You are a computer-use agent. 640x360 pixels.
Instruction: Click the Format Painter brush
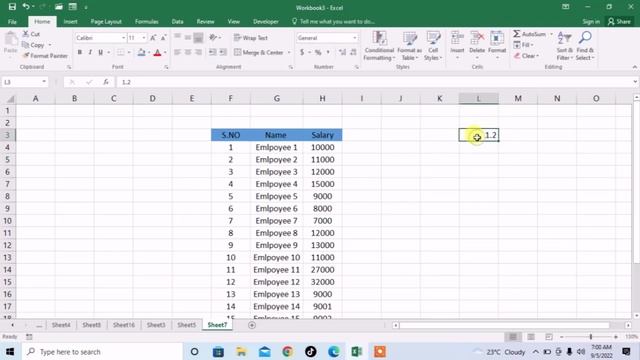(x=26, y=56)
